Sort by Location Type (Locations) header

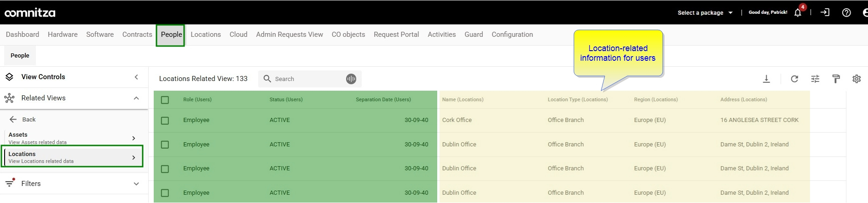(x=578, y=99)
